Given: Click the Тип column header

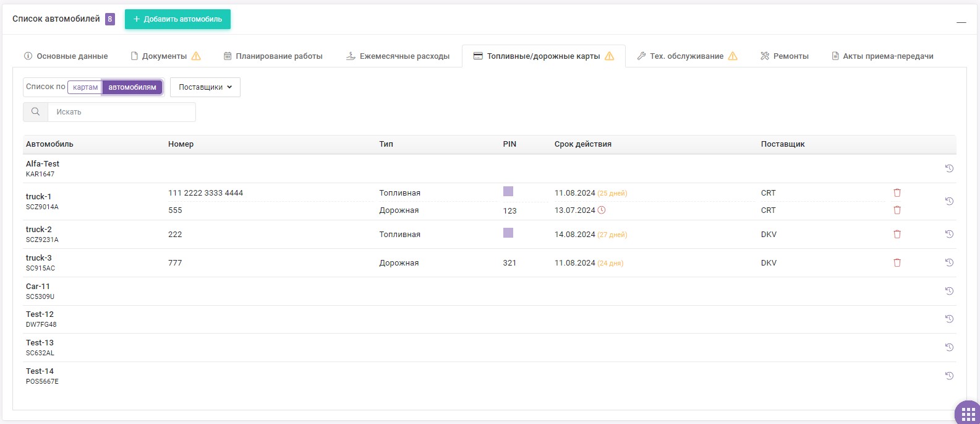Looking at the screenshot, I should 386,144.
